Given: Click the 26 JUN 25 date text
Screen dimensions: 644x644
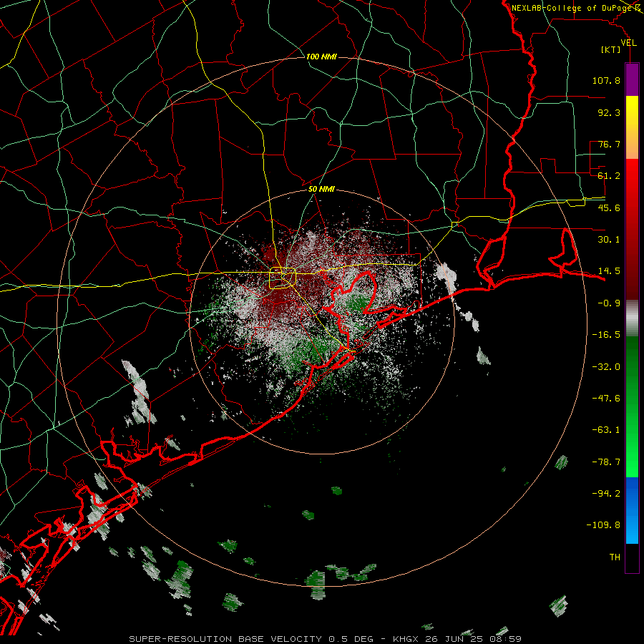Looking at the screenshot, I should click(454, 639).
